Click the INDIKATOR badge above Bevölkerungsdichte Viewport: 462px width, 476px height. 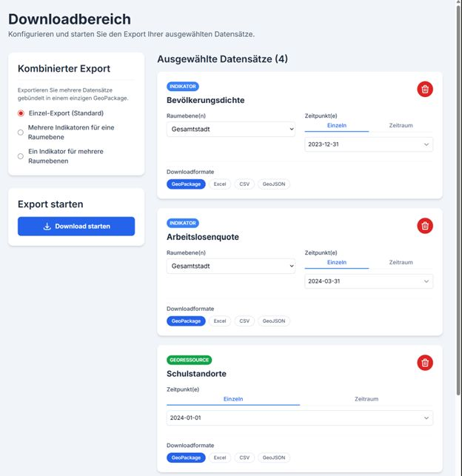(183, 87)
